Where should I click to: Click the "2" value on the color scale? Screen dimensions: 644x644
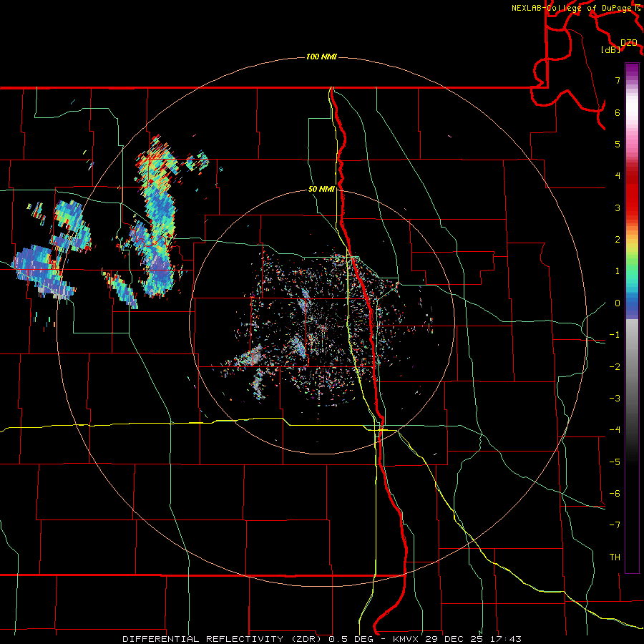pos(618,240)
